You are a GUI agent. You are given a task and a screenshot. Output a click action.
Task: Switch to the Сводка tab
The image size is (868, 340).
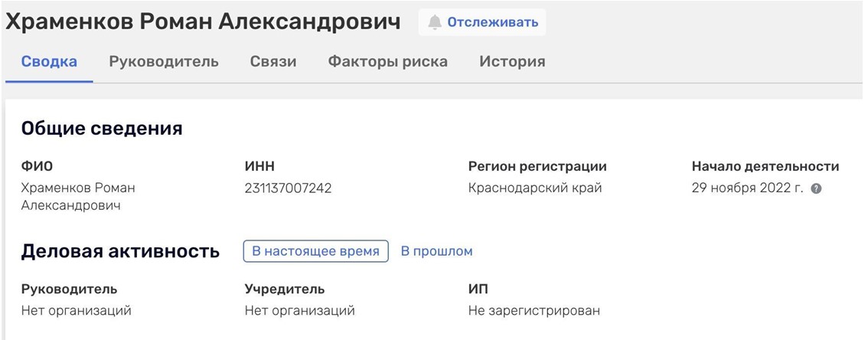(49, 62)
